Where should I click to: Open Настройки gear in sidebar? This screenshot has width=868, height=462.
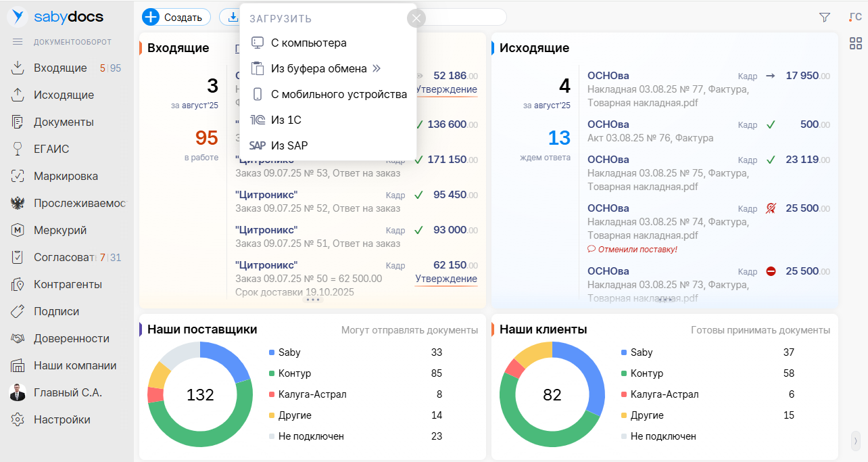(x=62, y=419)
